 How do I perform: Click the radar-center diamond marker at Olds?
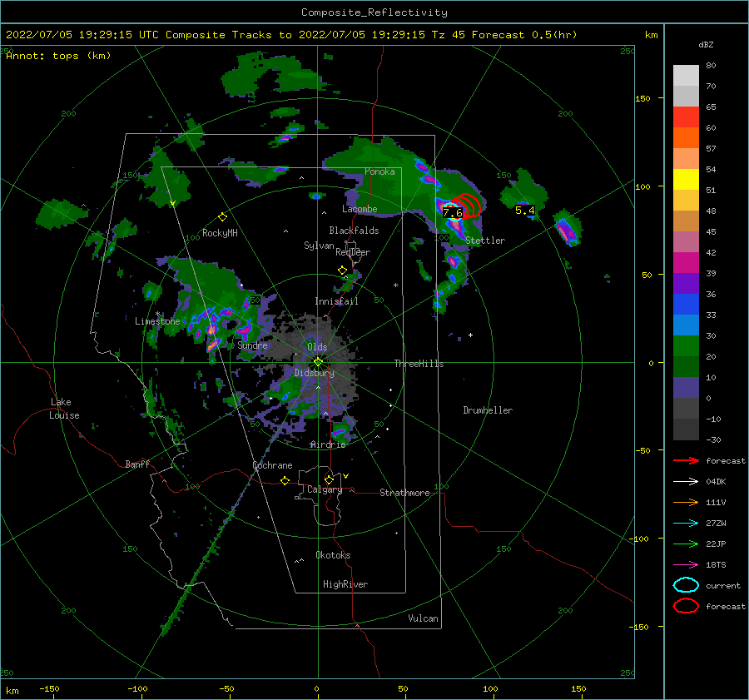[x=318, y=362]
